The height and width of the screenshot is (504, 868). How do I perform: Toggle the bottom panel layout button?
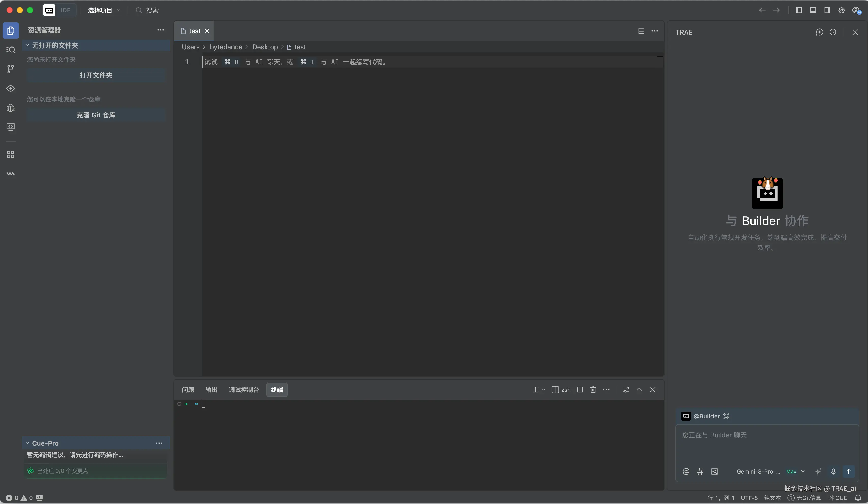pyautogui.click(x=813, y=10)
